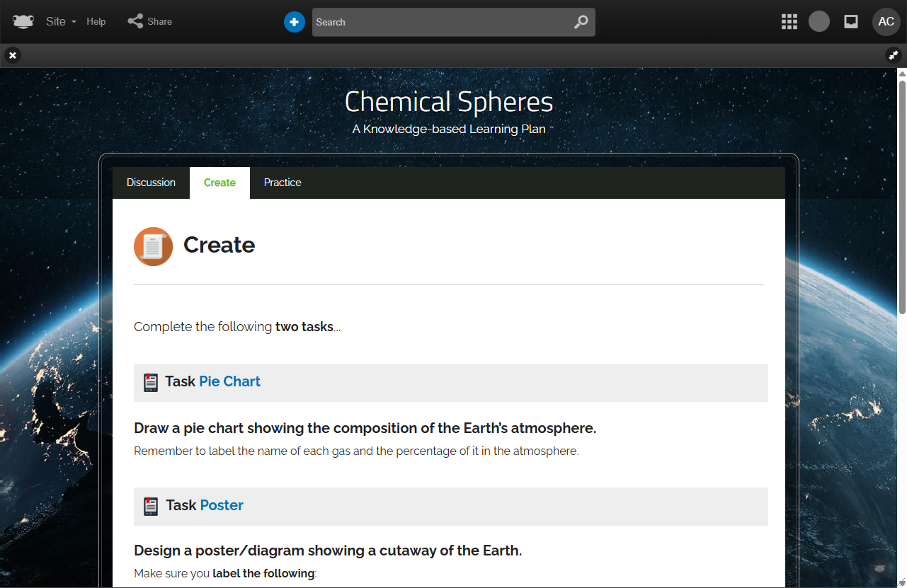Switch to the Discussion tab
This screenshot has height=588, width=907.
(x=151, y=183)
